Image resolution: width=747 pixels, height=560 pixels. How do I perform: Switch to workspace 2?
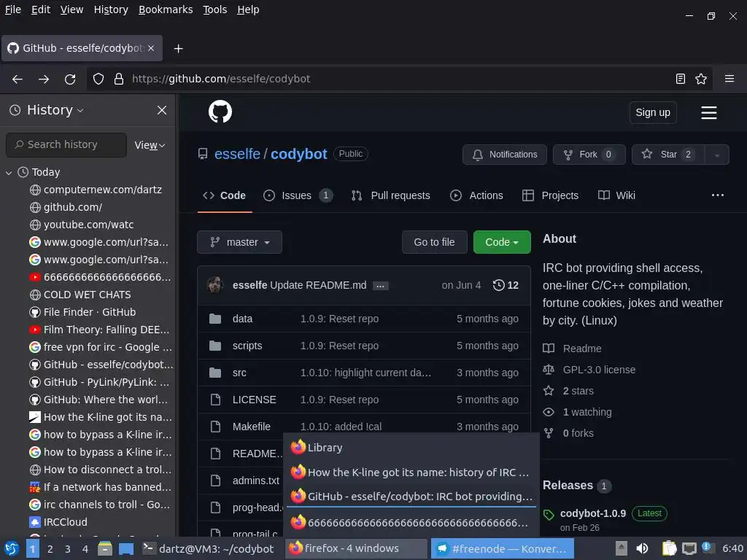tap(50, 549)
